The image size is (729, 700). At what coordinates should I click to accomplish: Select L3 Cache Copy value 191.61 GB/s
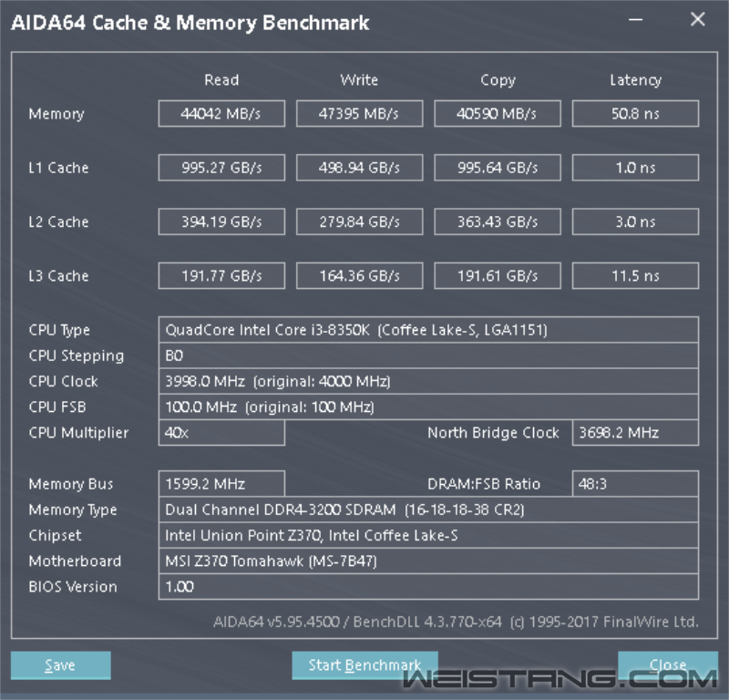click(x=498, y=276)
